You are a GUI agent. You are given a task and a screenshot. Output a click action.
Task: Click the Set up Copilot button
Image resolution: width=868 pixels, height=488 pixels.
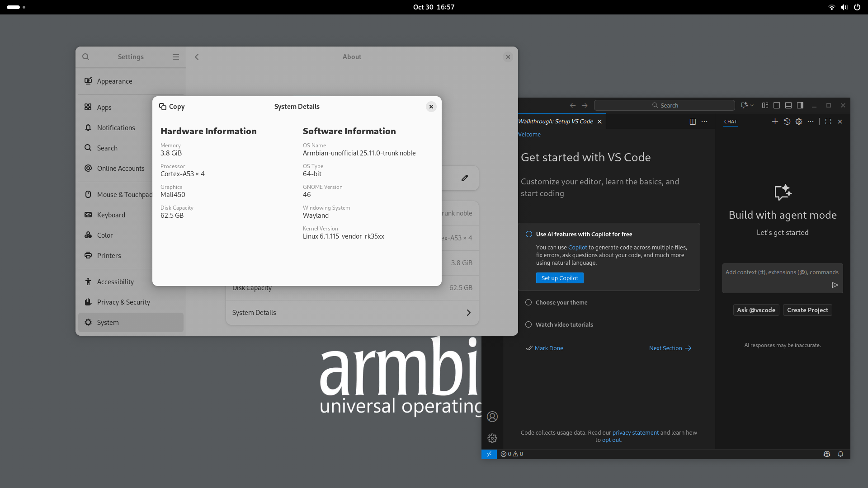(560, 278)
